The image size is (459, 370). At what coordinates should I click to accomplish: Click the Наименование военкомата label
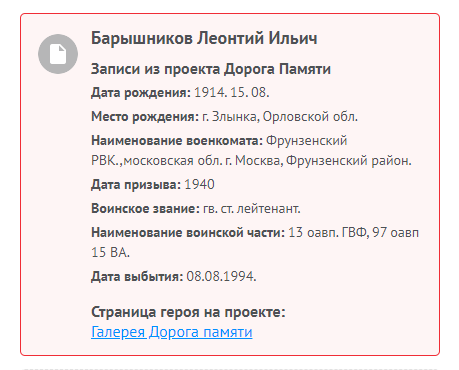(177, 140)
